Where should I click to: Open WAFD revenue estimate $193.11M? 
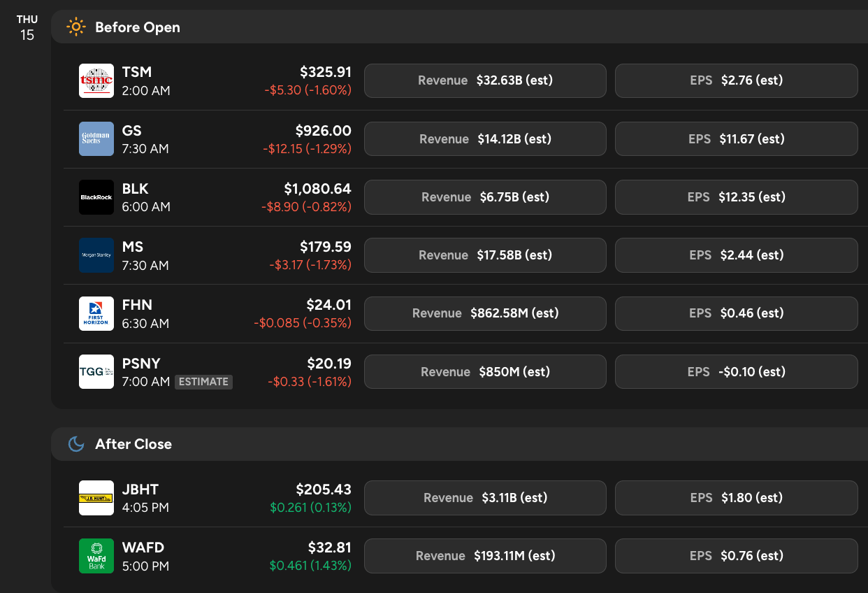[x=486, y=556]
